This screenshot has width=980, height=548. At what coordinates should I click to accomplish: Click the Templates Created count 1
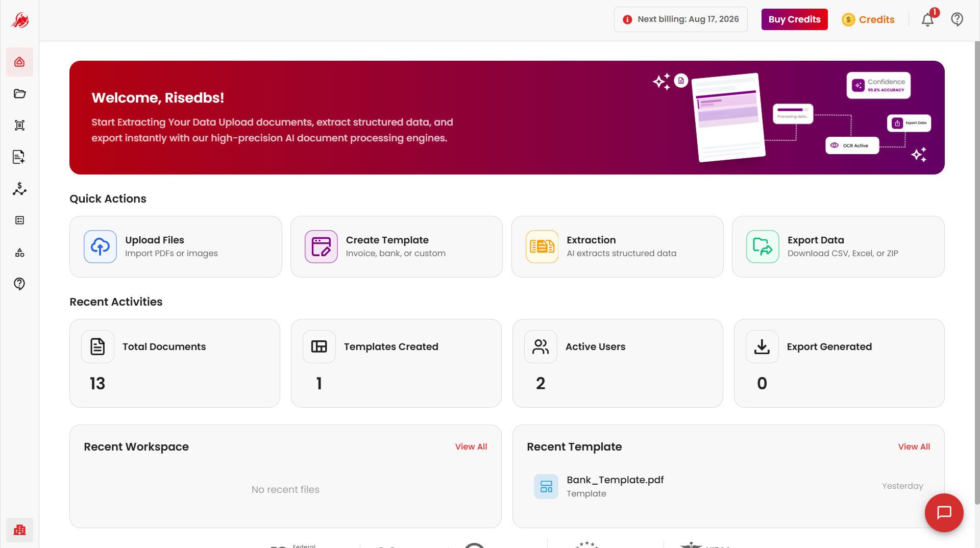(x=319, y=383)
